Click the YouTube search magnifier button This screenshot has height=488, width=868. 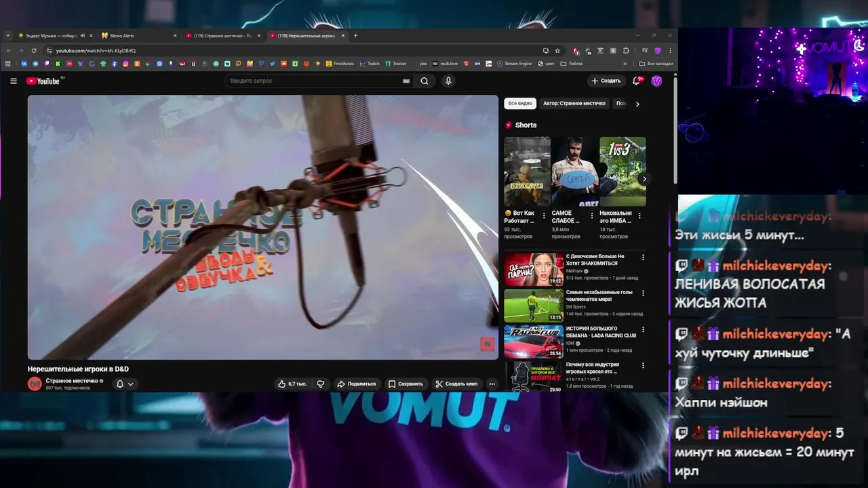(x=425, y=81)
